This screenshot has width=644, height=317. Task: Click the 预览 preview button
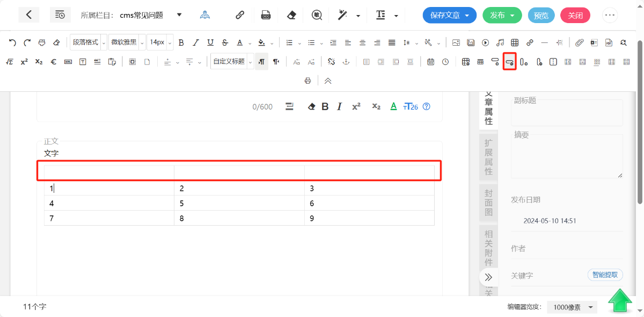point(541,15)
